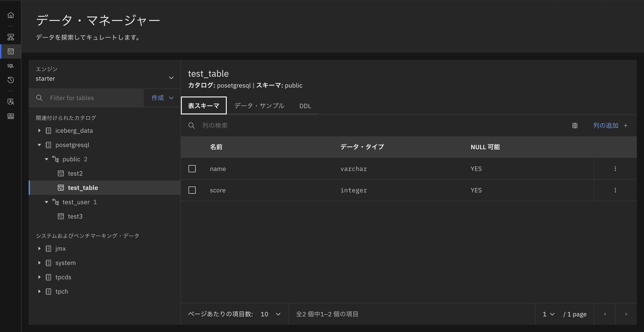Open the データ・サンプル tab
Viewport: 644px width, 332px height.
coord(259,106)
